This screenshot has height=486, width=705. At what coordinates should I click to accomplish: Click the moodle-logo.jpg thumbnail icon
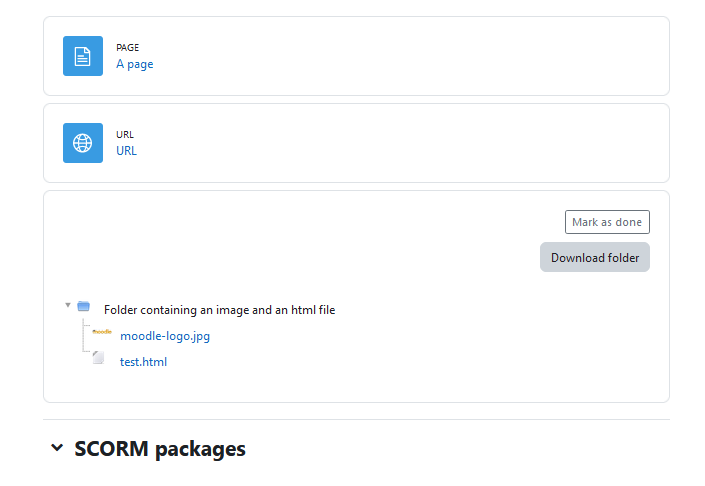click(x=102, y=332)
